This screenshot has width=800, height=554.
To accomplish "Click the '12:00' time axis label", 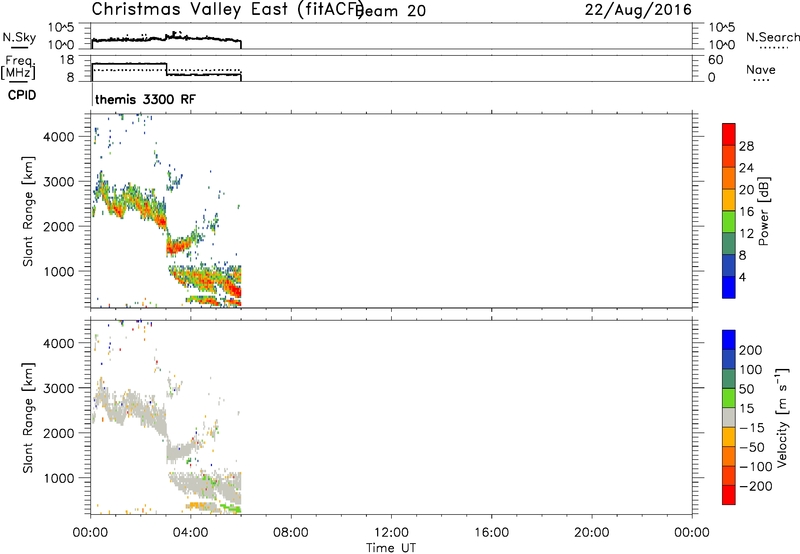I will pyautogui.click(x=391, y=533).
